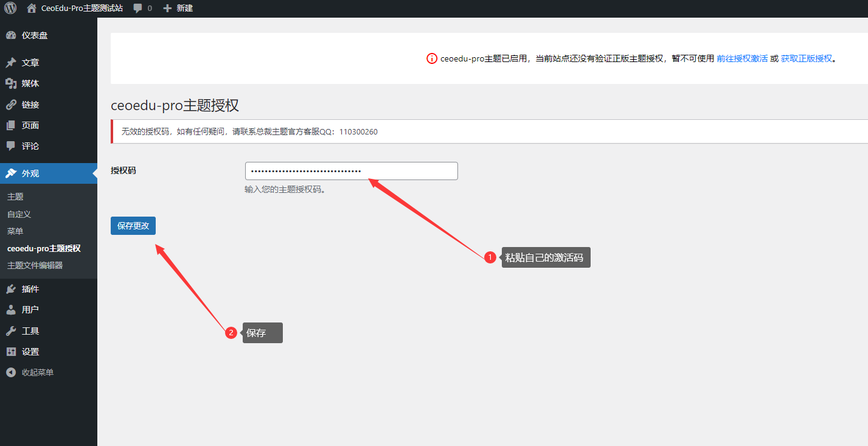Open 主题文件编辑器 submenu item
Image resolution: width=868 pixels, height=446 pixels.
[x=35, y=265]
